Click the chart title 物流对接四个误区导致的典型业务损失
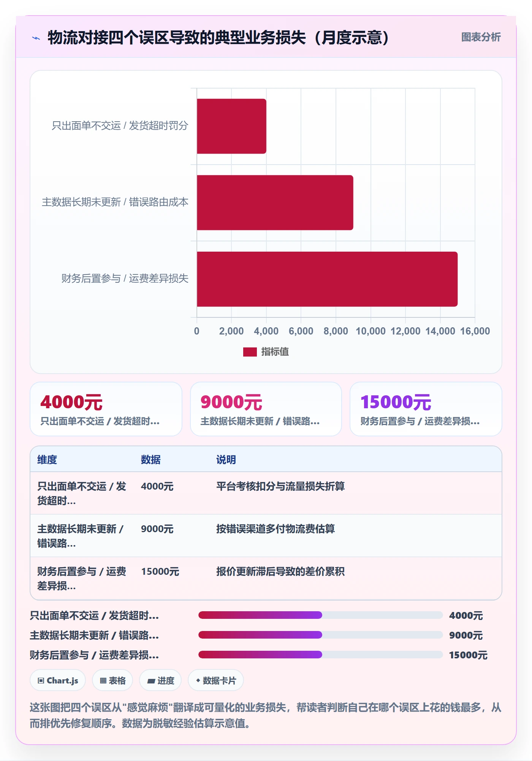 218,37
